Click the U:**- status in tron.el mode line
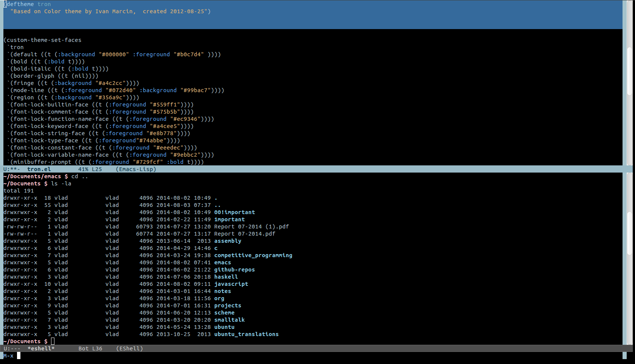635x364 pixels. pos(12,169)
